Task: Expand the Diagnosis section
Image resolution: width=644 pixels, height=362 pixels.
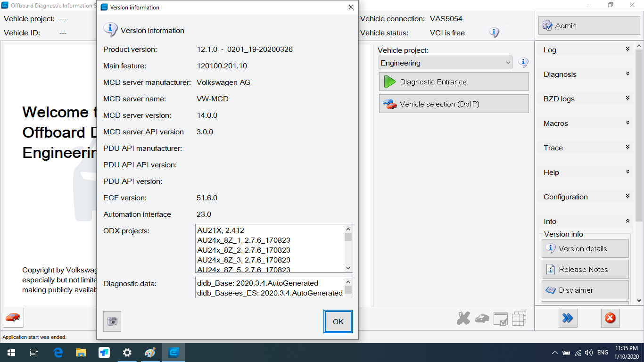Action: tap(586, 74)
